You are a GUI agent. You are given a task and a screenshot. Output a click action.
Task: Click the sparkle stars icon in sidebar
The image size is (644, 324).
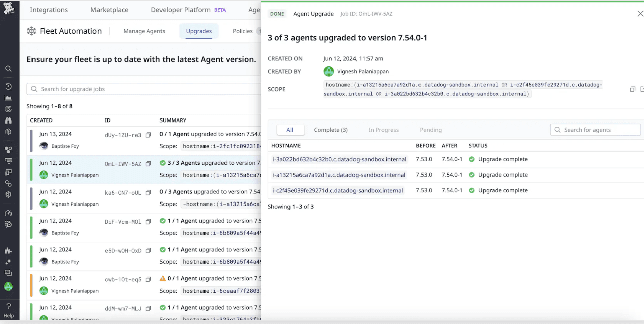click(x=8, y=262)
